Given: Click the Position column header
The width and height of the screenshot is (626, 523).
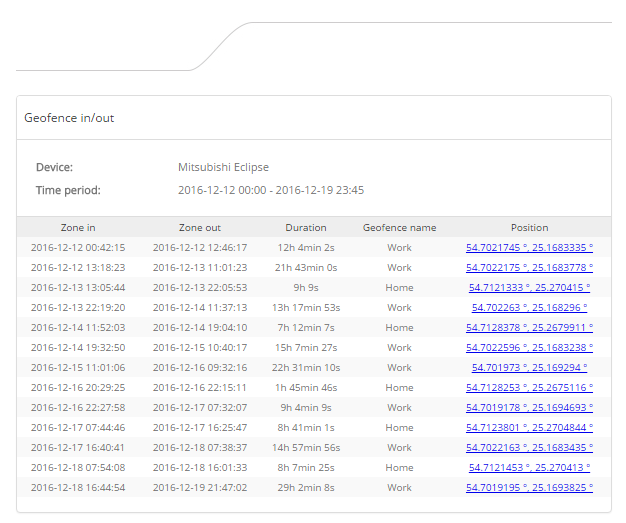Looking at the screenshot, I should tap(529, 228).
